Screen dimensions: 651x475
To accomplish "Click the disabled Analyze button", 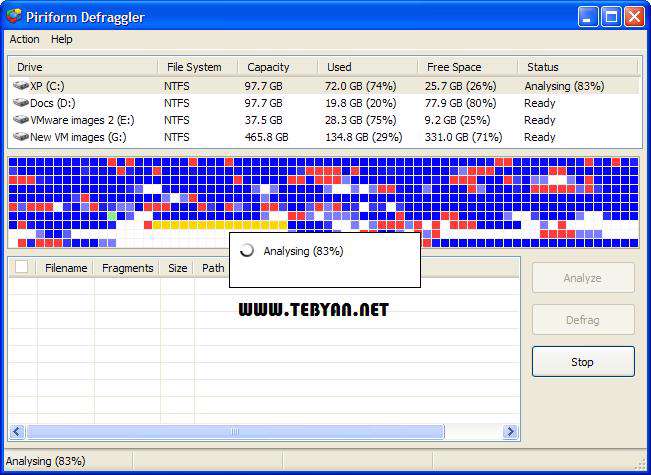I will [x=583, y=278].
